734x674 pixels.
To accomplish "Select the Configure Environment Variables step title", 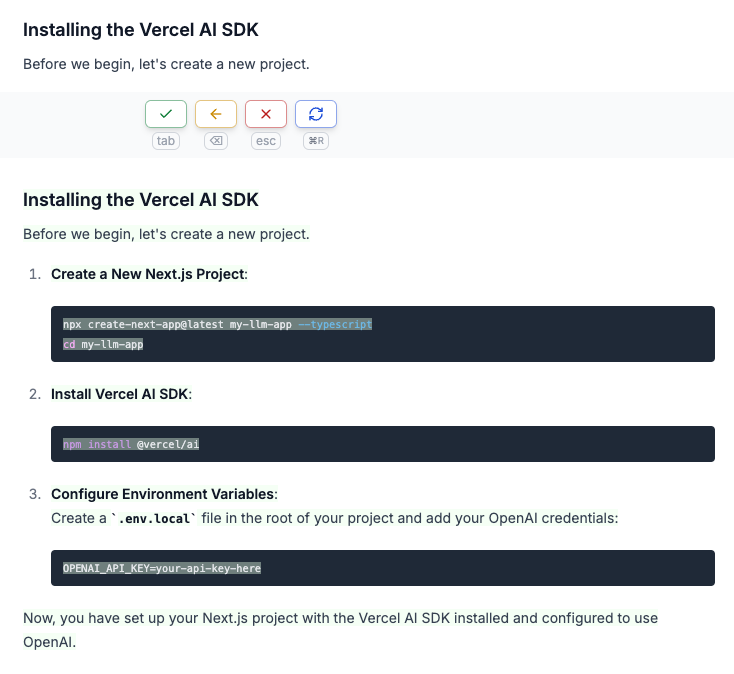I will tap(163, 494).
